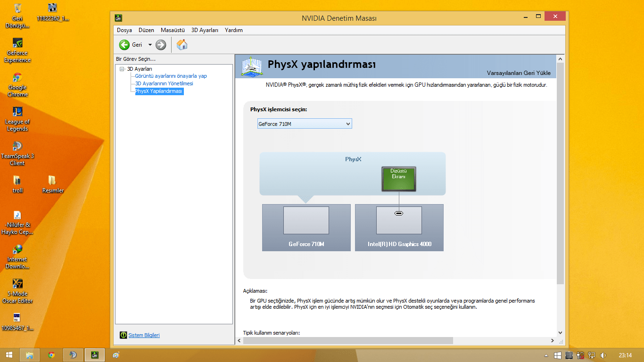Click the 'PhysX işlemcisi seçin:' label

279,109
